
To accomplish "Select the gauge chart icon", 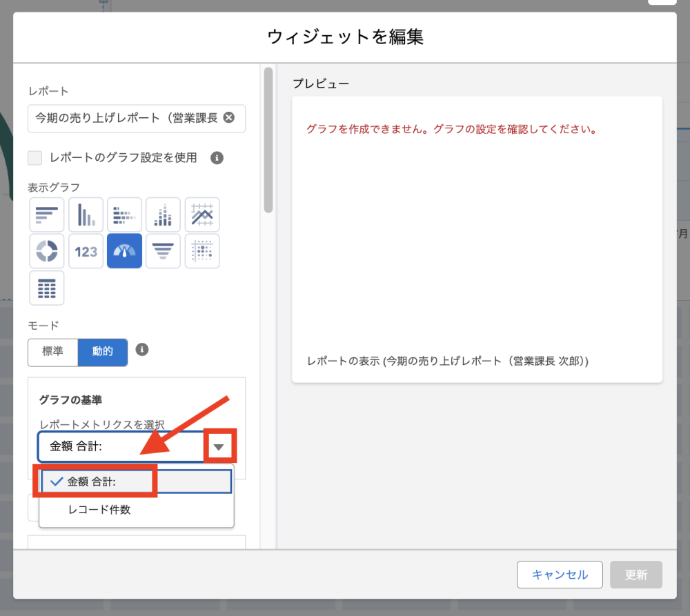I will pyautogui.click(x=125, y=251).
